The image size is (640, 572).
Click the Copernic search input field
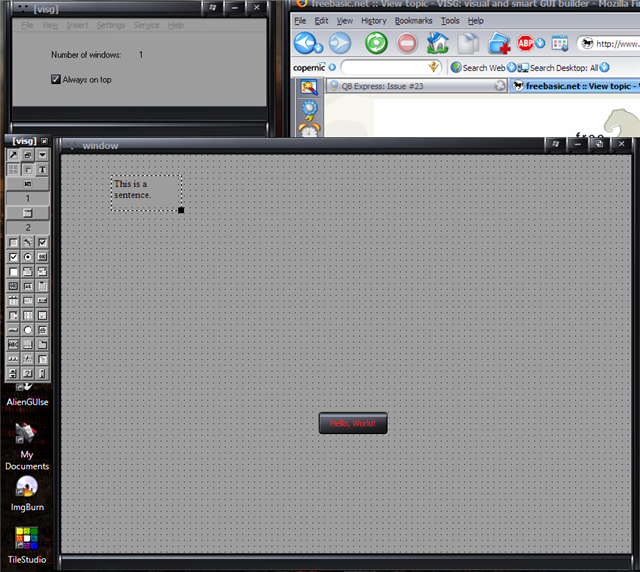pyautogui.click(x=385, y=67)
